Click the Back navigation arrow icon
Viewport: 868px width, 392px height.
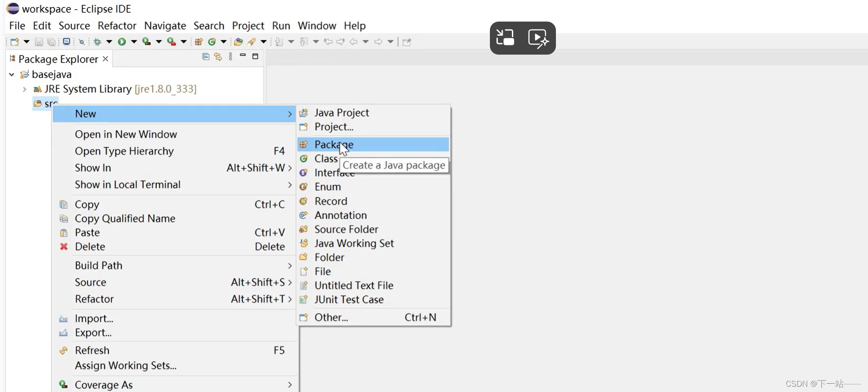(x=353, y=42)
